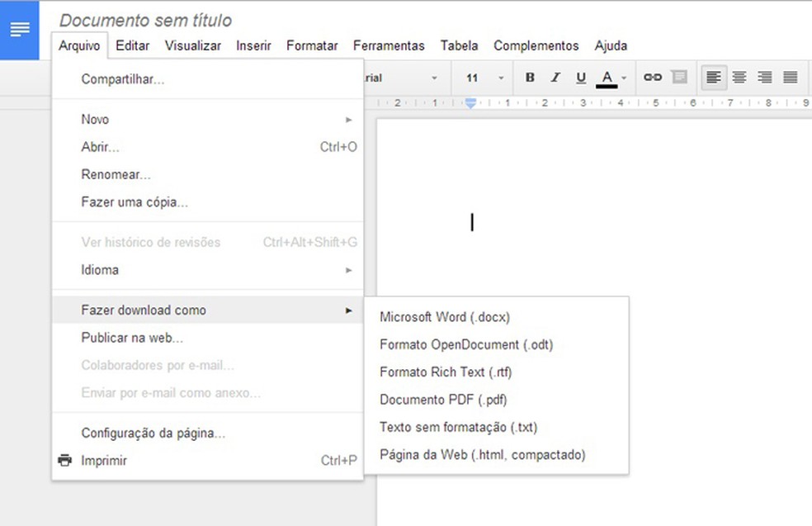Apply center alignment
The width and height of the screenshot is (812, 526).
pos(739,77)
